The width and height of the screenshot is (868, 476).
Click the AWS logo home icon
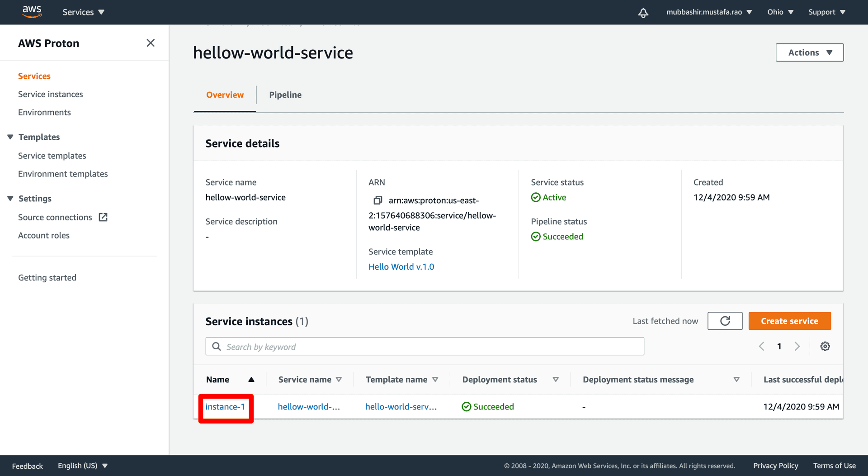pos(32,12)
